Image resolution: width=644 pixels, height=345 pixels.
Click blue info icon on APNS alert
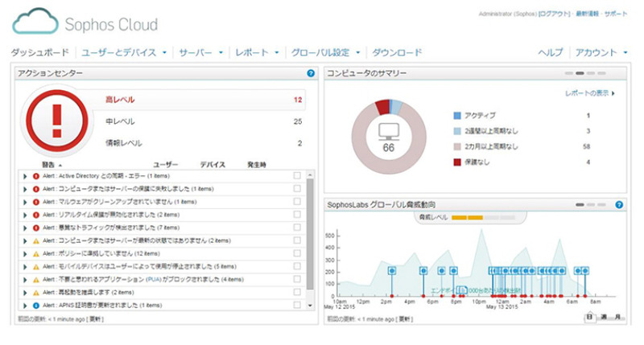36,306
